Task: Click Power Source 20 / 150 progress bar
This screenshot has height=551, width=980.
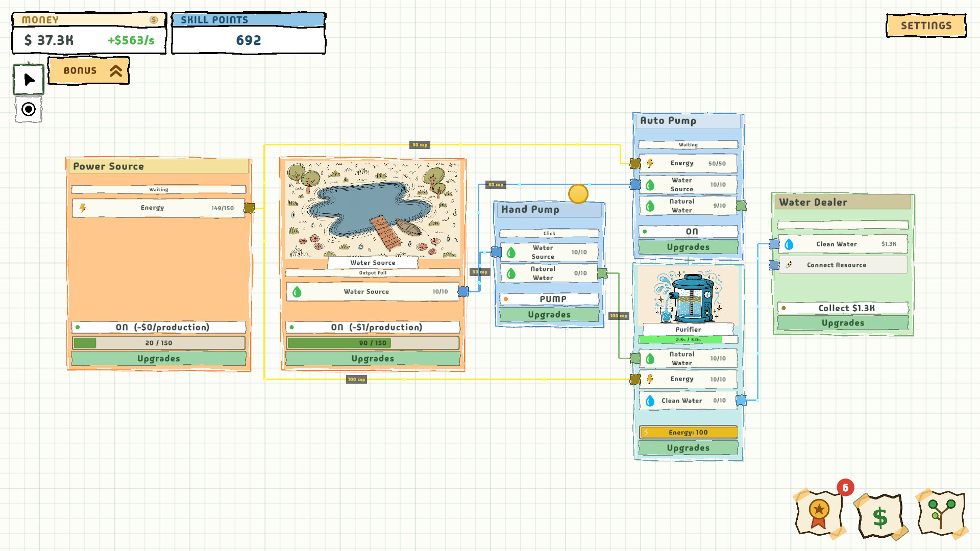Action: tap(159, 343)
